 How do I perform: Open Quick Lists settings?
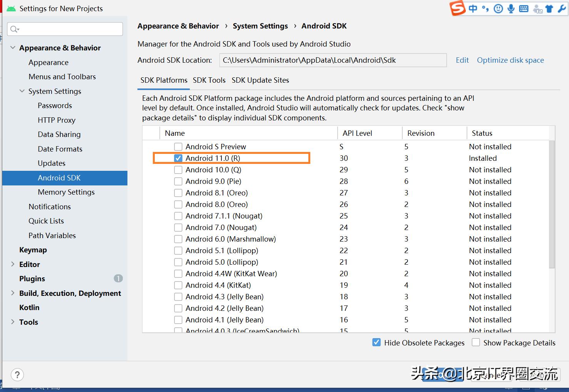(46, 221)
